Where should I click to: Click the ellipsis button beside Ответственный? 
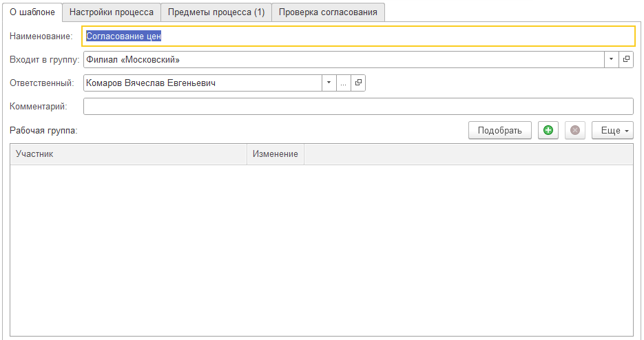coord(343,83)
